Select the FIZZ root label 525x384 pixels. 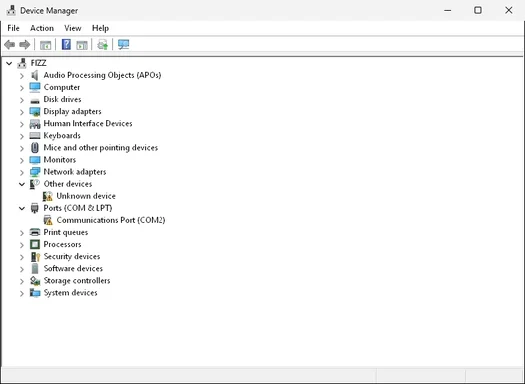point(39,63)
